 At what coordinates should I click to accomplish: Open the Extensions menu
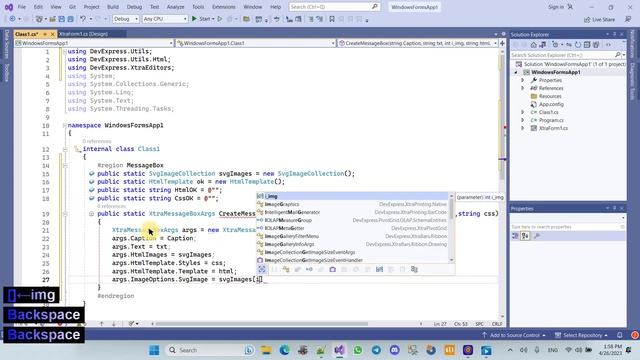tap(224, 7)
